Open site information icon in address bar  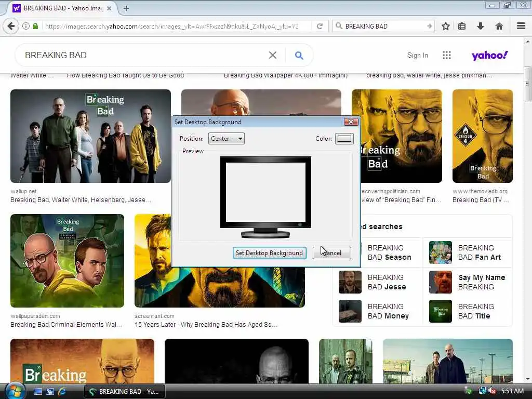pyautogui.click(x=26, y=26)
